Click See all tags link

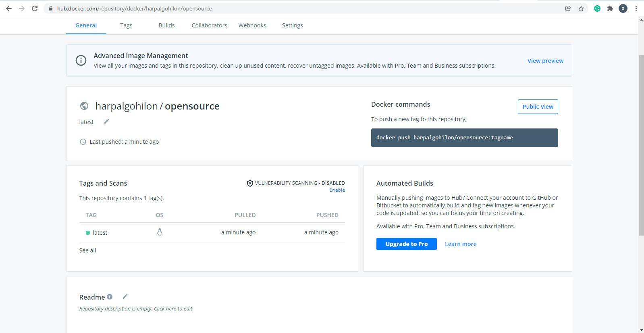click(x=87, y=250)
